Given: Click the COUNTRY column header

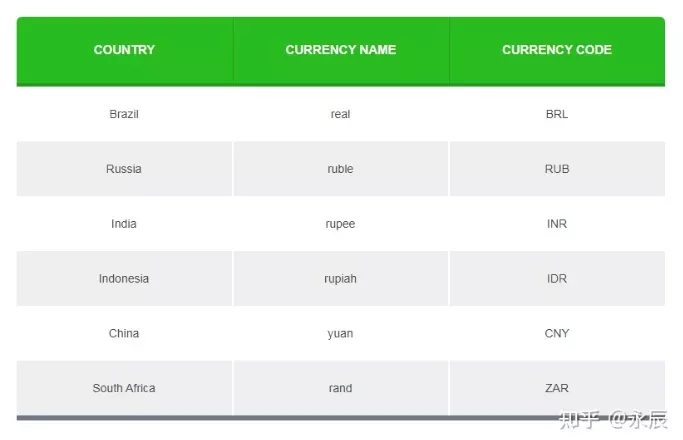Looking at the screenshot, I should pyautogui.click(x=124, y=50).
